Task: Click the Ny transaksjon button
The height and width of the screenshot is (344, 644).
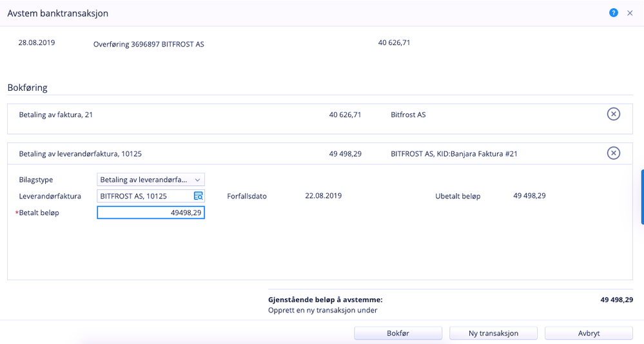Action: click(493, 333)
